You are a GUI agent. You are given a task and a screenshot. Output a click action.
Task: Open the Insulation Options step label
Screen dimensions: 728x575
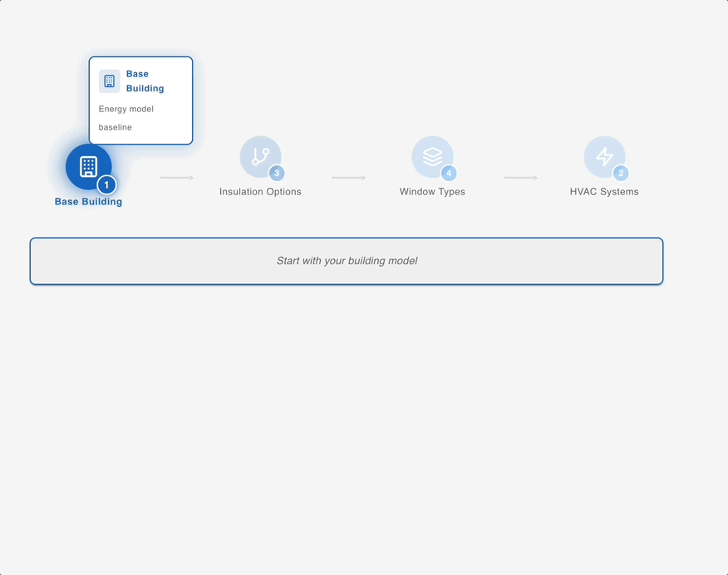pyautogui.click(x=260, y=192)
